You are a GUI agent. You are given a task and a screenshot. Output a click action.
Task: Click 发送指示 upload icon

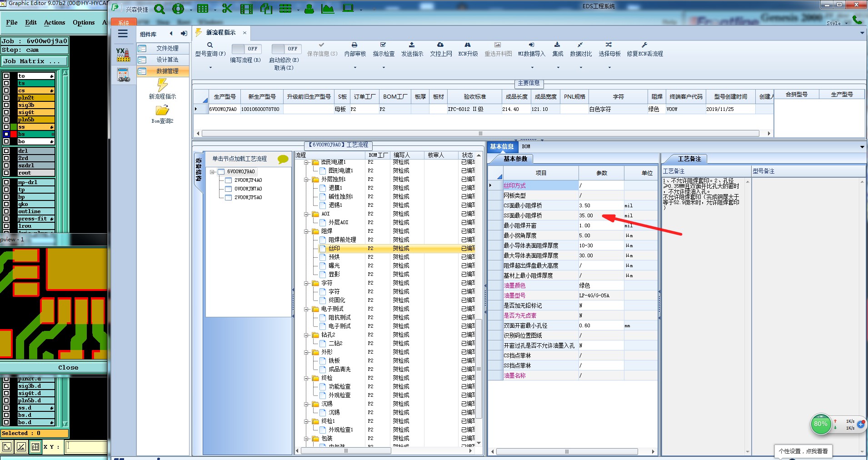tap(412, 45)
